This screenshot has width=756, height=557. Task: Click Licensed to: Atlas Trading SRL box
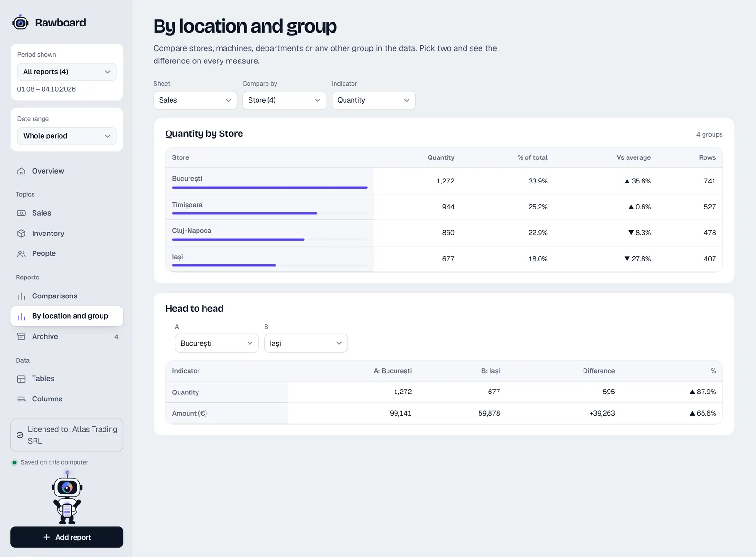click(67, 435)
